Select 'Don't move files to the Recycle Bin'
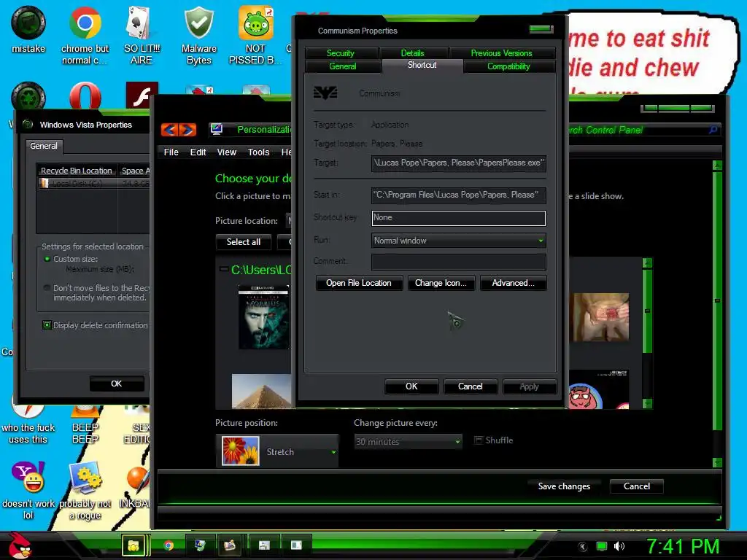Screen dimensions: 747x560 47,287
